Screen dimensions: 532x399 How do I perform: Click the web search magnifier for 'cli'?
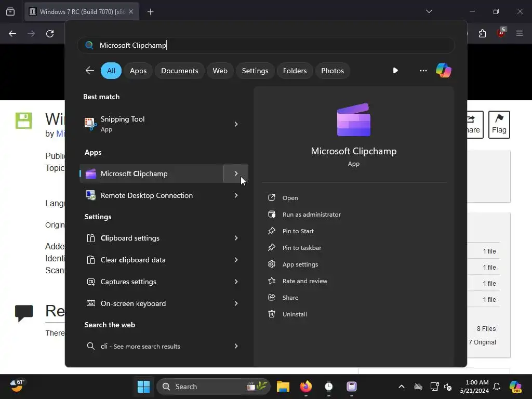90,345
